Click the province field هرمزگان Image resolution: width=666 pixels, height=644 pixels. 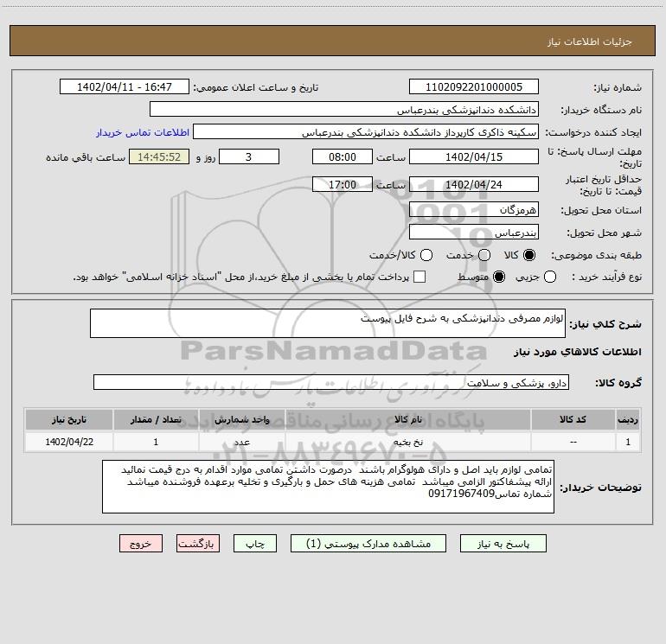pos(474,210)
